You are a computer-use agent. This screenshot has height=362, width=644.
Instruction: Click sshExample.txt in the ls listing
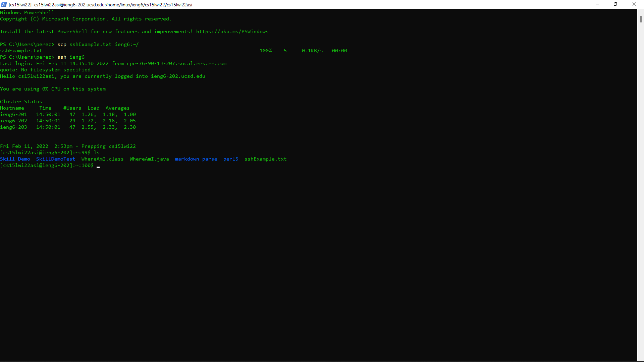click(x=265, y=159)
